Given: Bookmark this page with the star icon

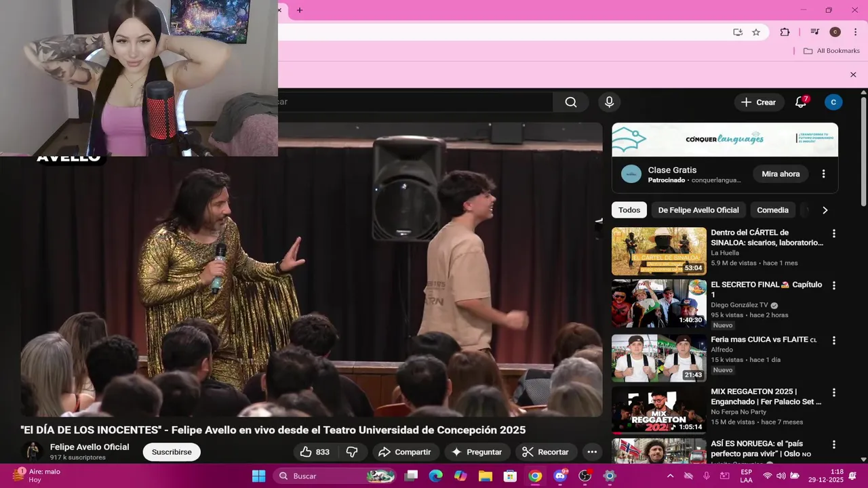Looking at the screenshot, I should pos(756,32).
